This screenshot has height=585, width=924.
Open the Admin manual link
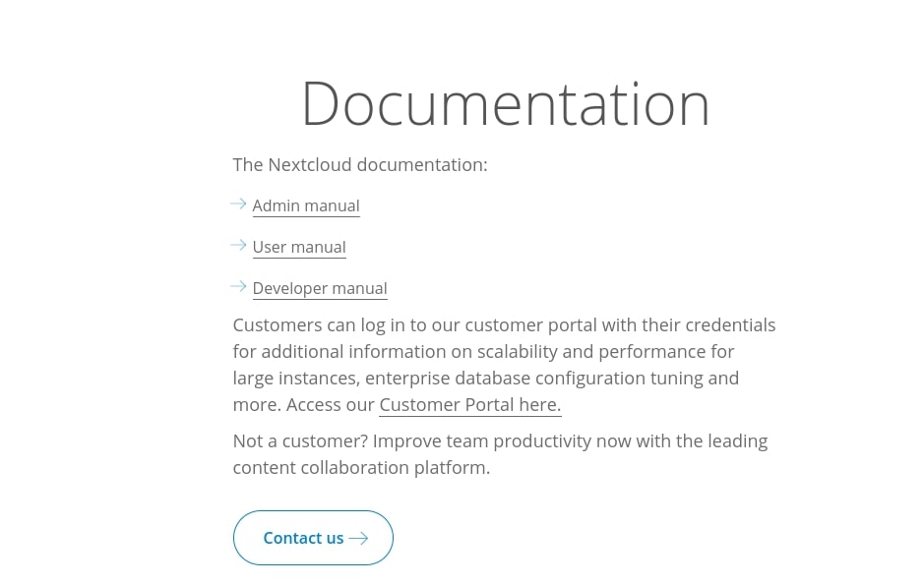point(306,206)
